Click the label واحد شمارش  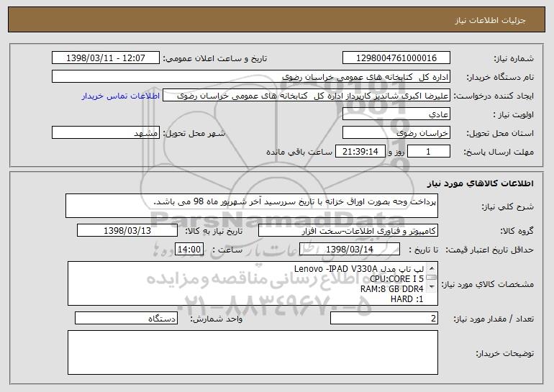tap(217, 319)
